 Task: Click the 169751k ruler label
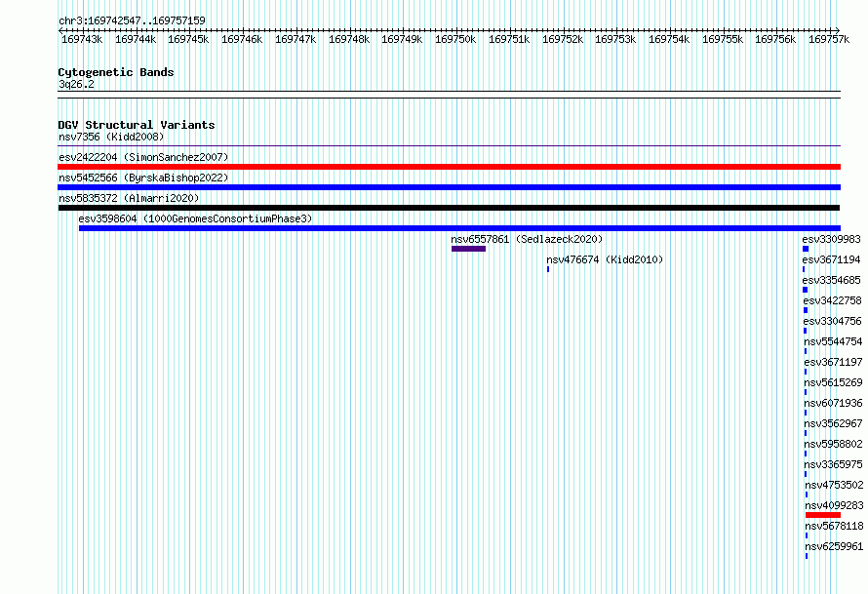click(x=509, y=39)
